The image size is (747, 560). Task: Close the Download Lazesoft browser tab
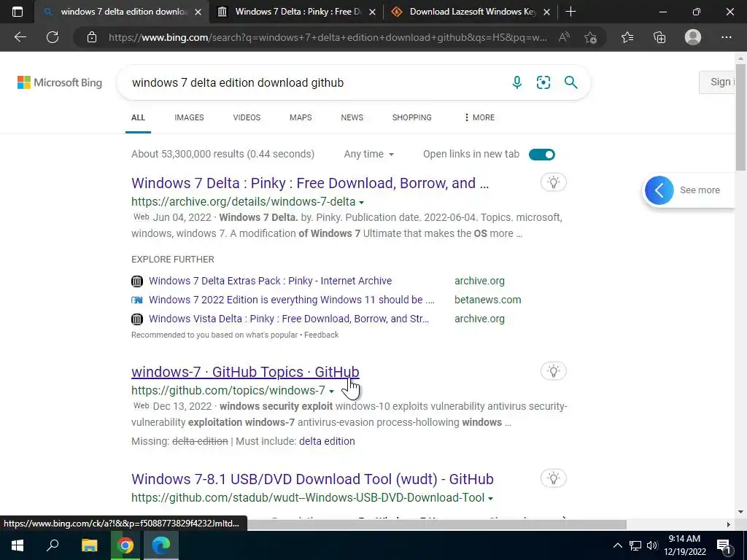click(x=547, y=12)
